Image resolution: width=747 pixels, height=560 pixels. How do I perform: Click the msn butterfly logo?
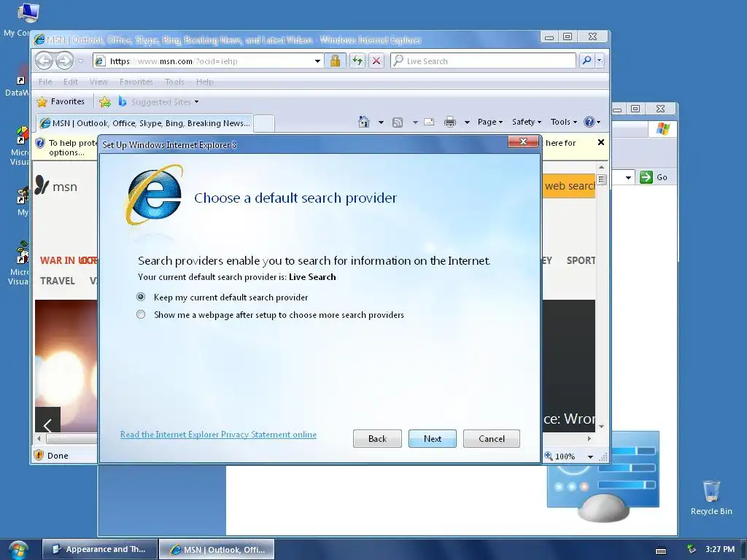coord(42,184)
